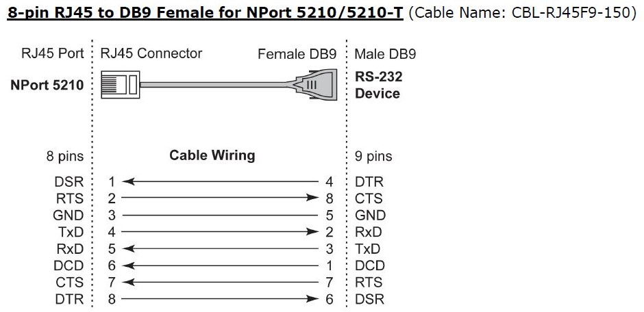Click the TxD label on the RJ45 side

pyautogui.click(x=71, y=233)
